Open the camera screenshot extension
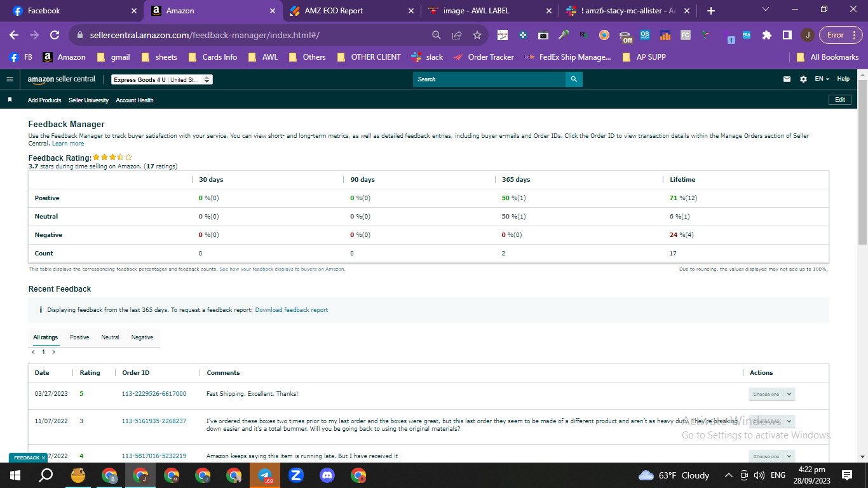Viewport: 868px width, 488px height. pyautogui.click(x=543, y=35)
